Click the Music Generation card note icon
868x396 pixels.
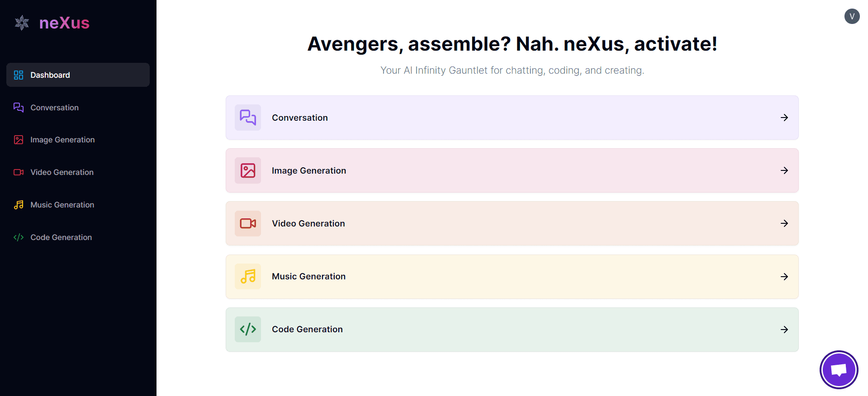point(248,276)
